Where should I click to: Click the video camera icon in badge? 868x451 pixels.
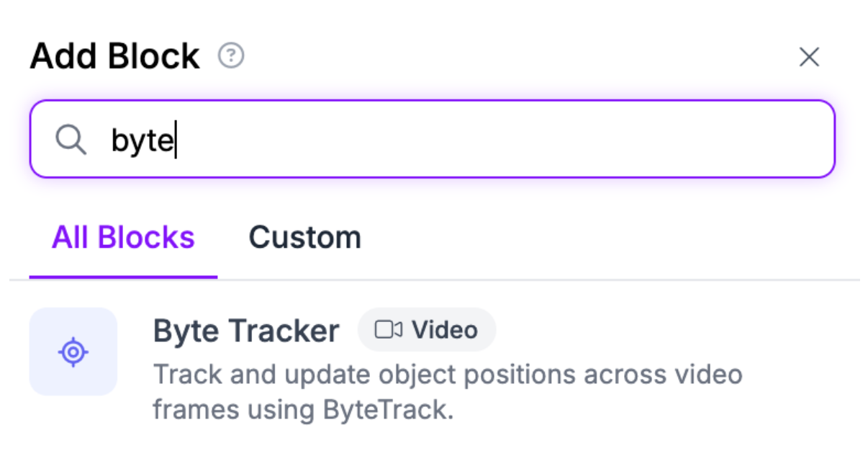[x=388, y=331]
